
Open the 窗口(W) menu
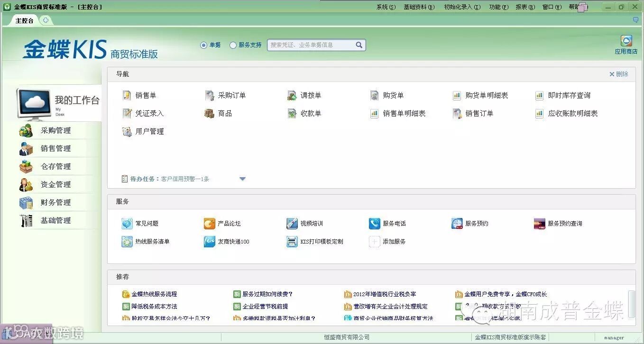552,7
